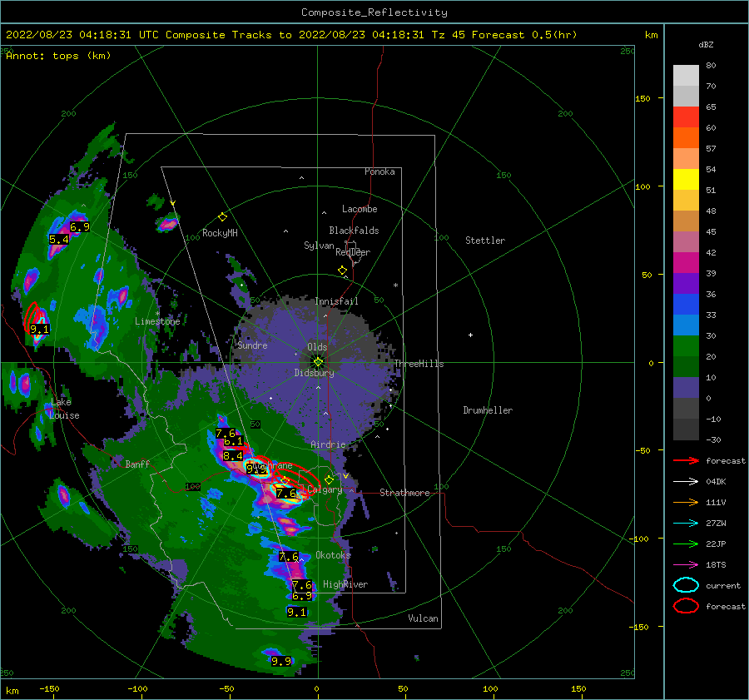Click the 'Lake Louise' label
749x700 pixels.
click(64, 409)
